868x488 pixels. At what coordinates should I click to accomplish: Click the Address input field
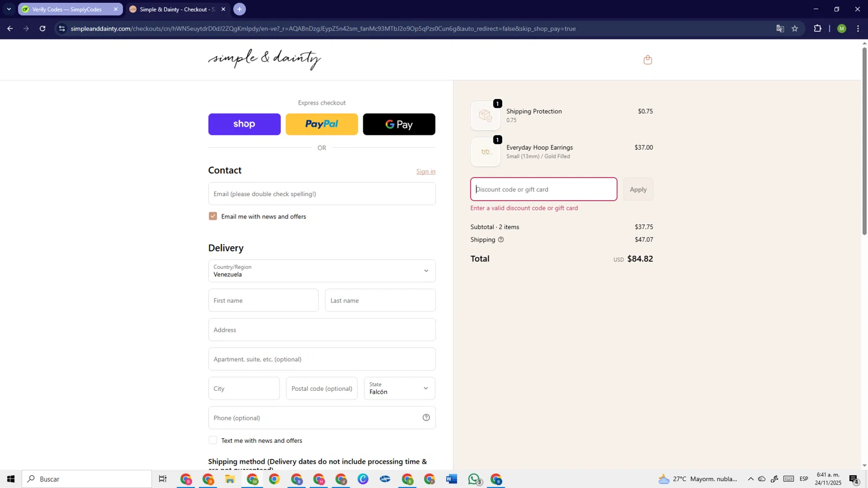coord(322,330)
